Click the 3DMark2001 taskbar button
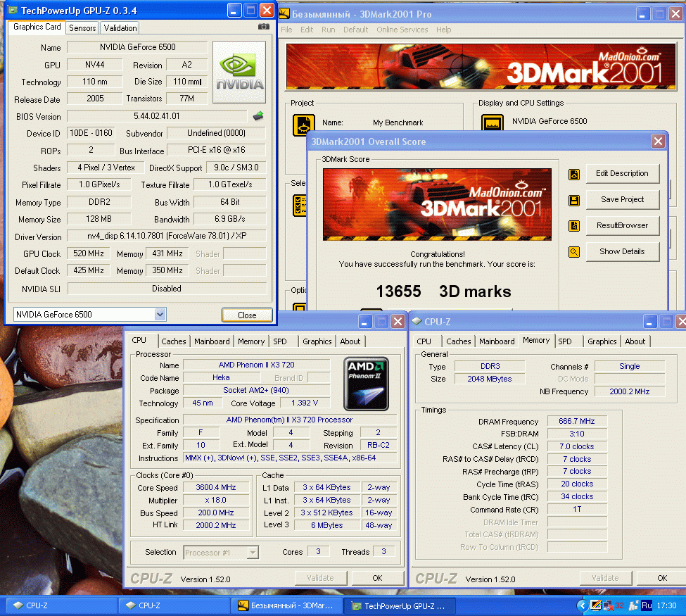Screen dimensions: 686x616 pos(287,605)
